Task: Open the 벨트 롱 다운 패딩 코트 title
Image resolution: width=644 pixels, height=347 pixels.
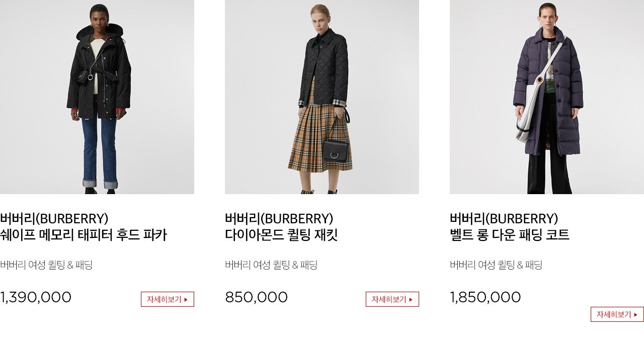Action: (510, 235)
